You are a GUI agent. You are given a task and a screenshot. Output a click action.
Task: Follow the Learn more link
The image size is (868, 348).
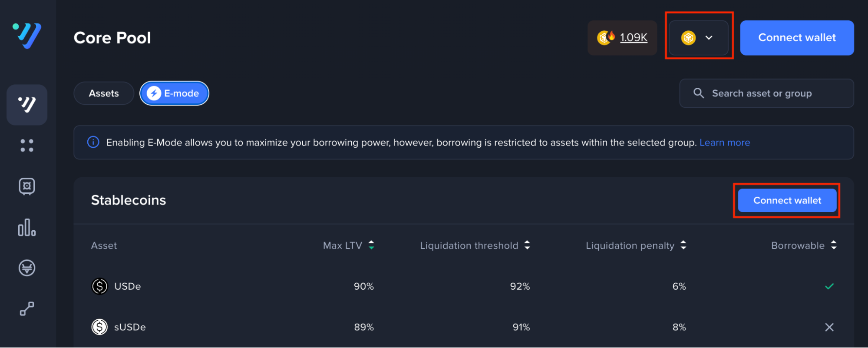click(724, 143)
